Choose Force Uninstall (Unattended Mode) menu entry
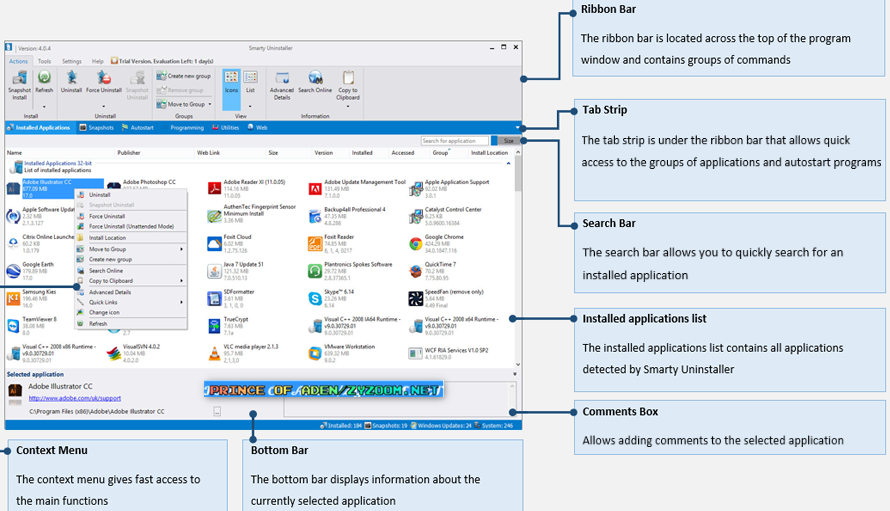This screenshot has width=890, height=511. point(131,227)
